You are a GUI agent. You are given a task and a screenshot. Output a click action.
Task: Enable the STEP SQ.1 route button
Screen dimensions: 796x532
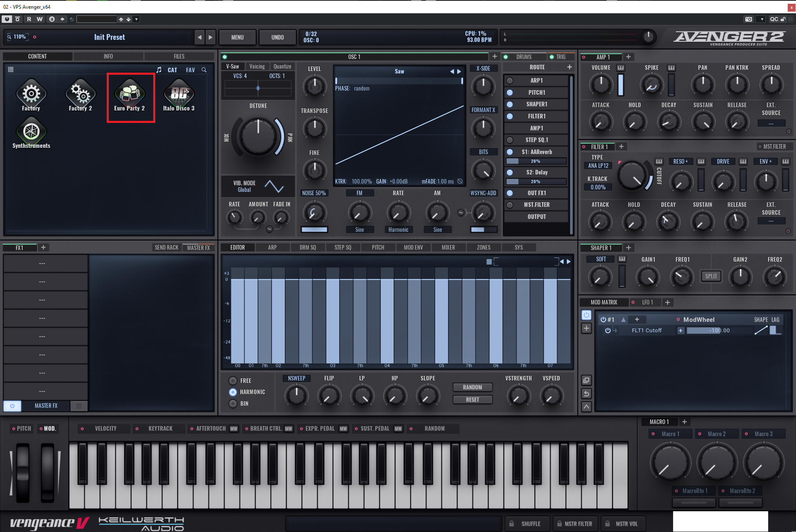click(x=510, y=140)
